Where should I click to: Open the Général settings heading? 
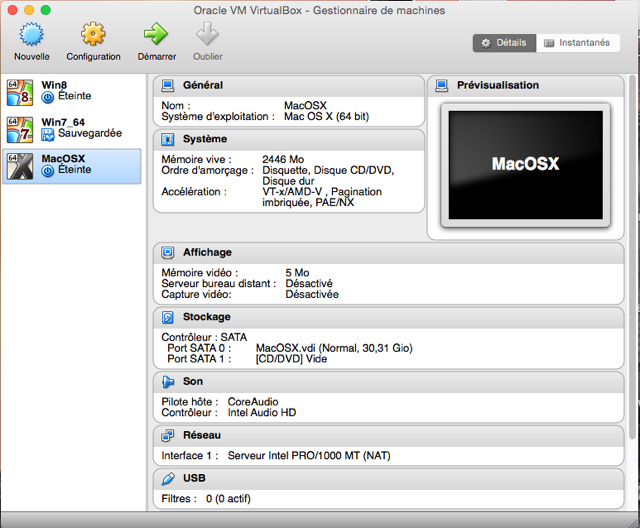click(203, 85)
